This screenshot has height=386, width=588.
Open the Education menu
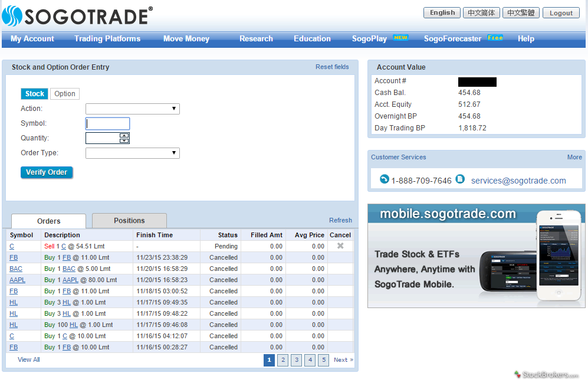click(313, 38)
